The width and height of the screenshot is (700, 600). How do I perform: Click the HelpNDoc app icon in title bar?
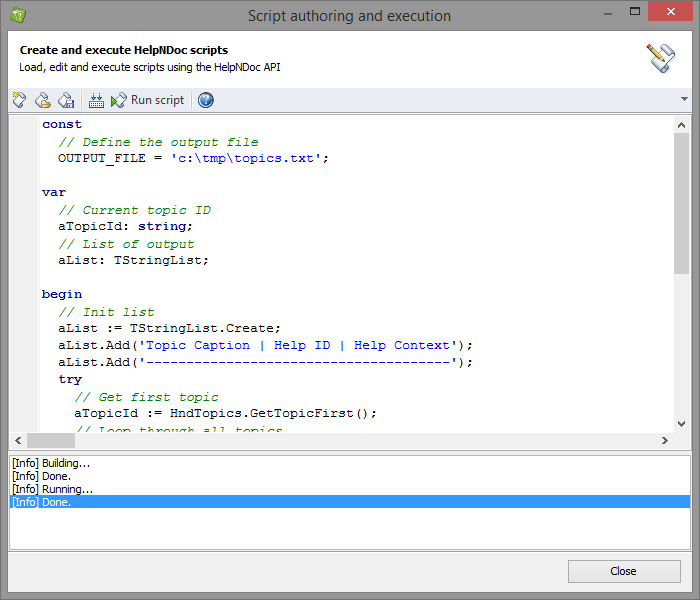pos(18,15)
